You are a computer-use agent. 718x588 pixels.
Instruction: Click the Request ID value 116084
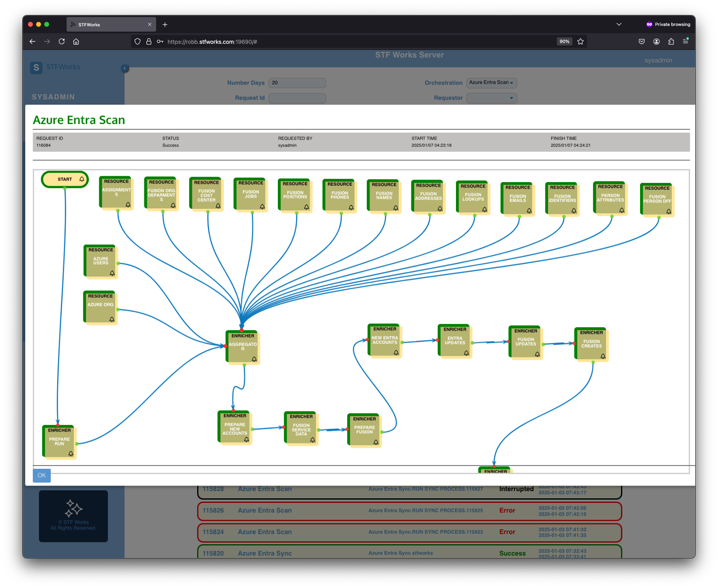click(x=44, y=145)
